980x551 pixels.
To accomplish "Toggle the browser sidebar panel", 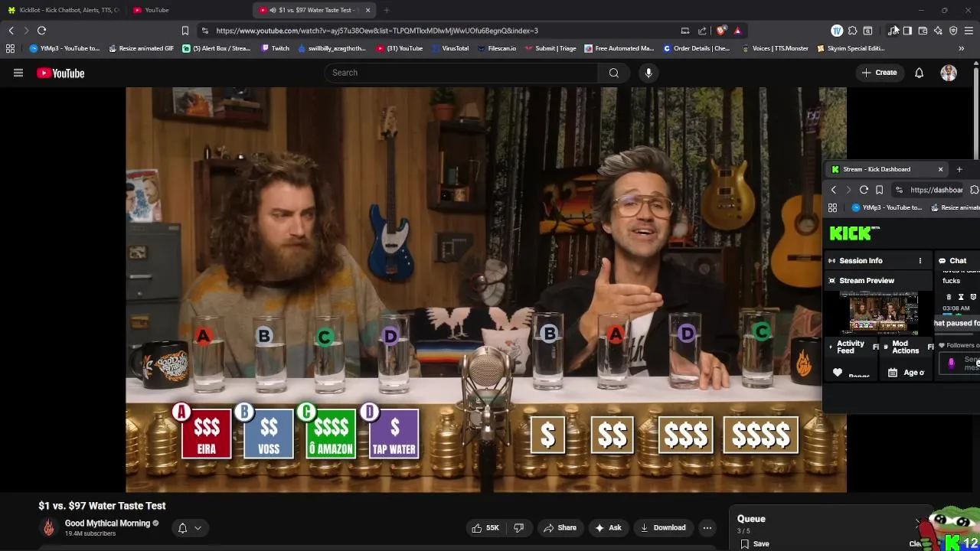I will click(907, 31).
